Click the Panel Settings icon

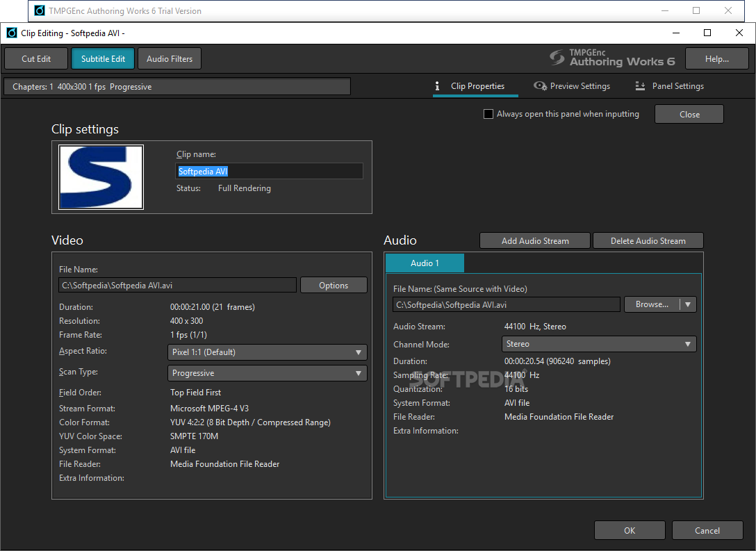pyautogui.click(x=640, y=85)
